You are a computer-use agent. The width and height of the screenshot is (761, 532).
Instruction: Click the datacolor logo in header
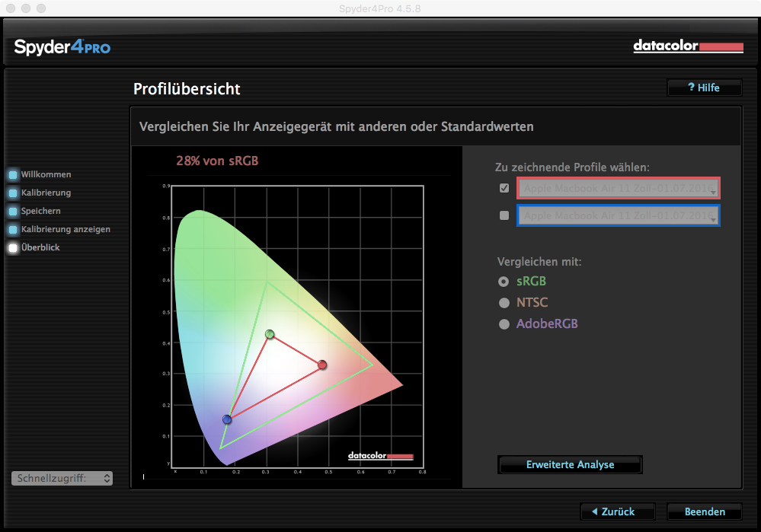click(x=677, y=46)
